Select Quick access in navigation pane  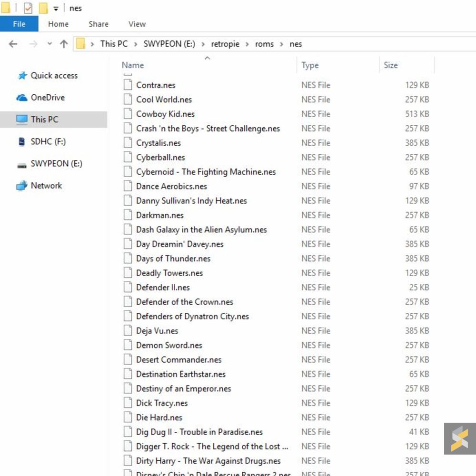pos(54,76)
